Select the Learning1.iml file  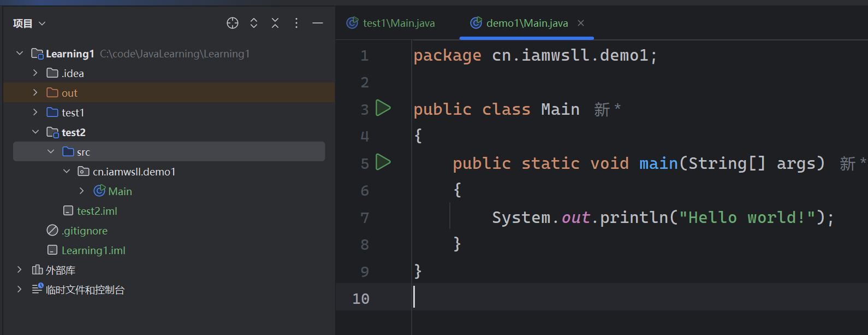[x=93, y=250]
